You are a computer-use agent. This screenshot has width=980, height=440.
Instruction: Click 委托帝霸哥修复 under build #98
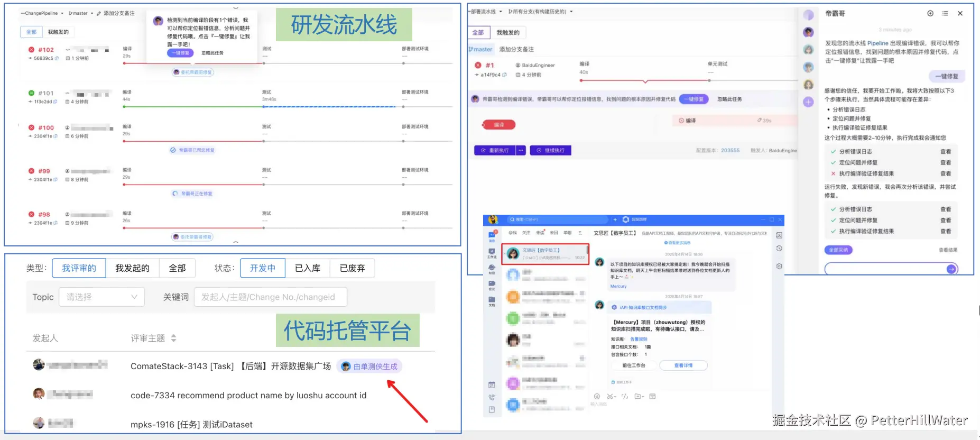(193, 237)
